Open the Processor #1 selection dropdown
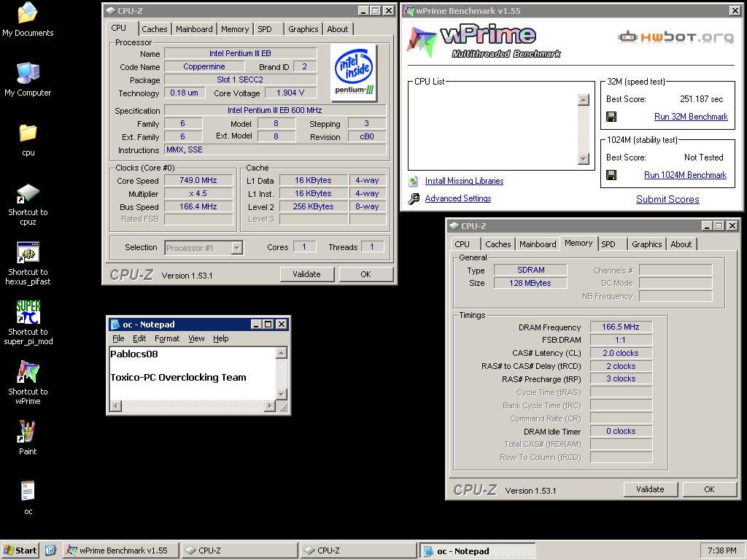Image resolution: width=747 pixels, height=560 pixels. [x=237, y=248]
